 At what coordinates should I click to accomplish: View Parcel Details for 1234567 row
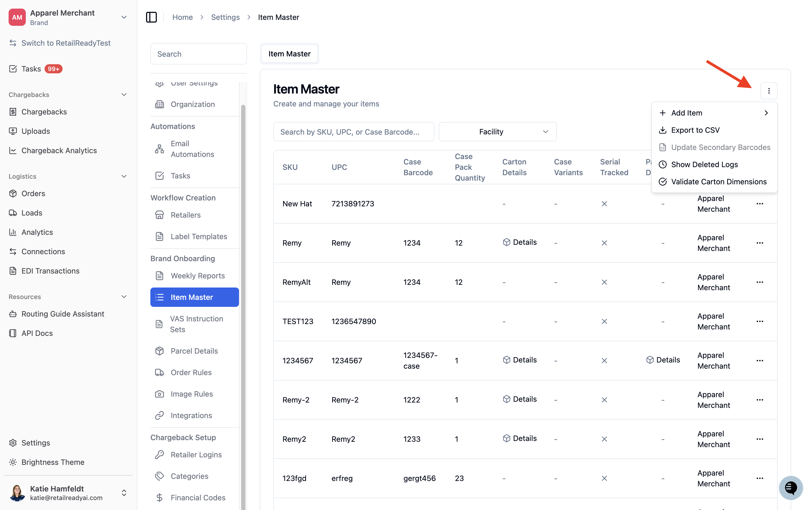(663, 360)
